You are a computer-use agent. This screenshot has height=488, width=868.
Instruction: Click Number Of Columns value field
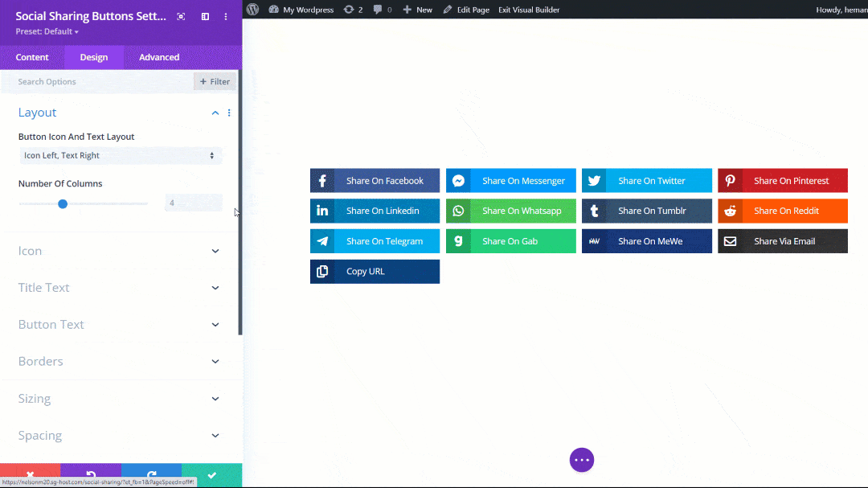point(193,203)
